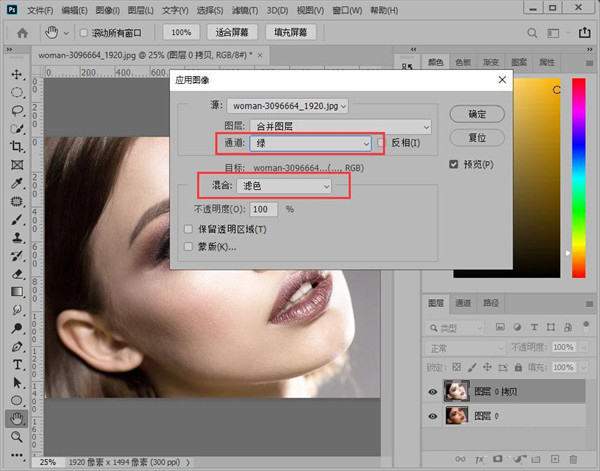600x471 pixels.
Task: Select the Lasso tool
Action: (x=17, y=111)
